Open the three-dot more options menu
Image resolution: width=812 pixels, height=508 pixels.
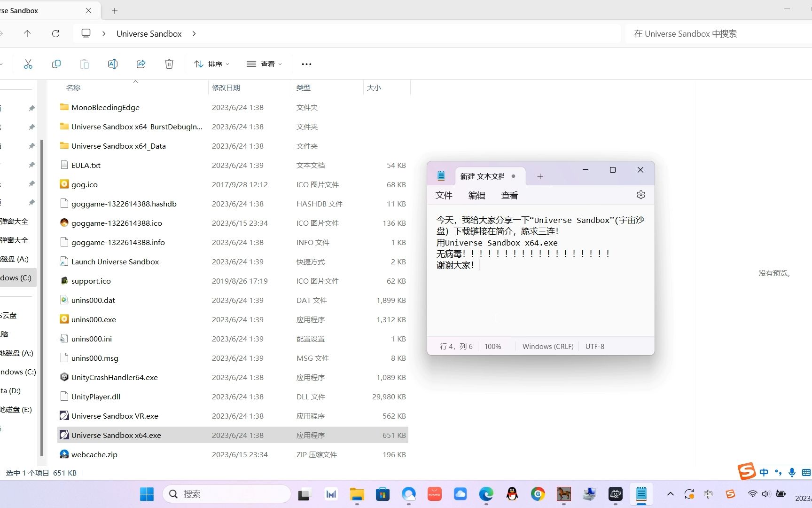[x=306, y=64]
